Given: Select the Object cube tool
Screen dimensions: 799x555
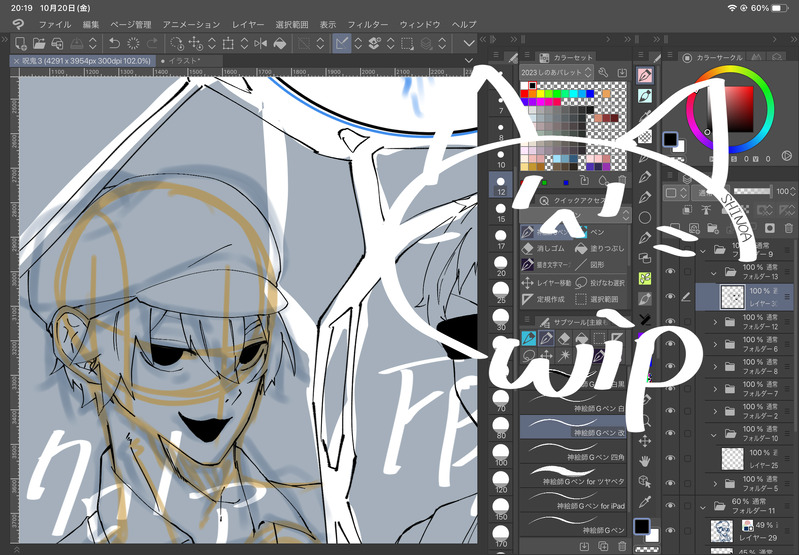Looking at the screenshot, I should [645, 482].
